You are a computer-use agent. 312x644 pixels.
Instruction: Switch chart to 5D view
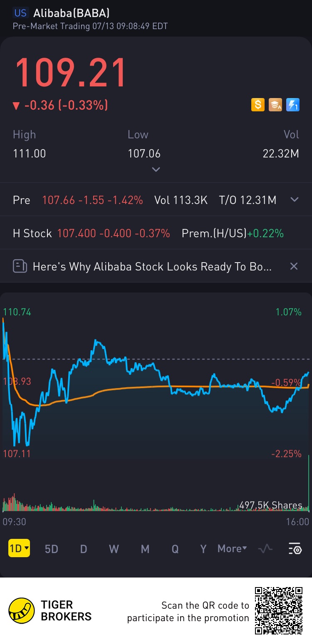click(51, 549)
